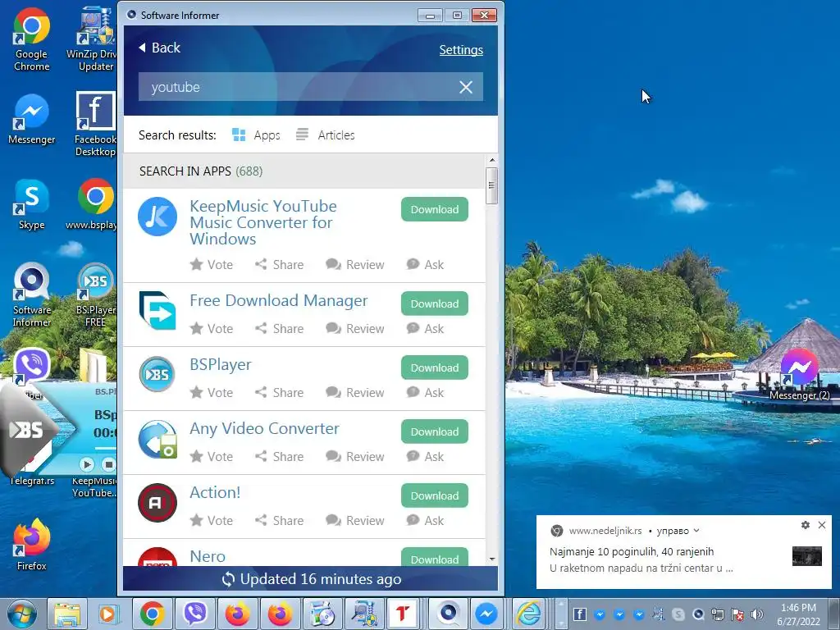840x630 pixels.
Task: Click the BSPlayer app icon in results
Action: tap(157, 374)
